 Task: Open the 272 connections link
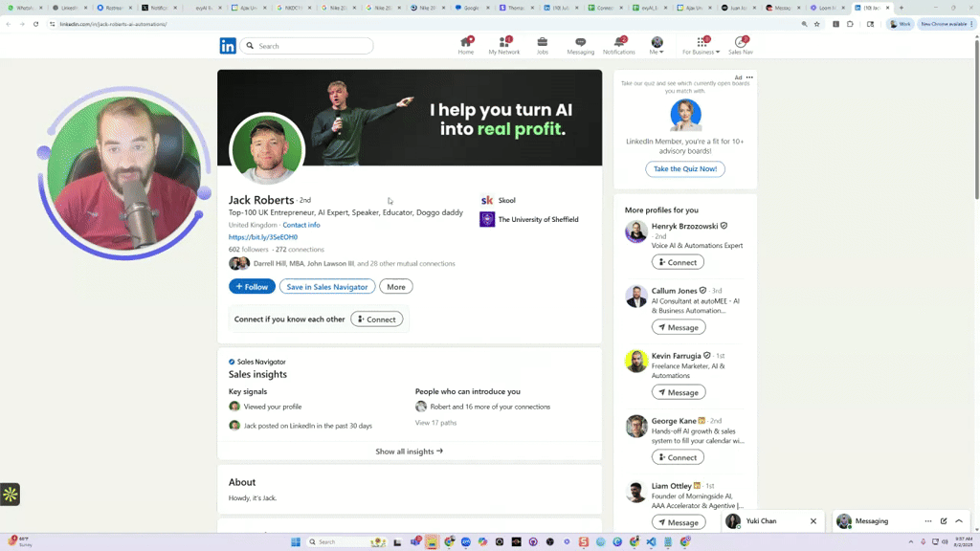click(x=300, y=250)
